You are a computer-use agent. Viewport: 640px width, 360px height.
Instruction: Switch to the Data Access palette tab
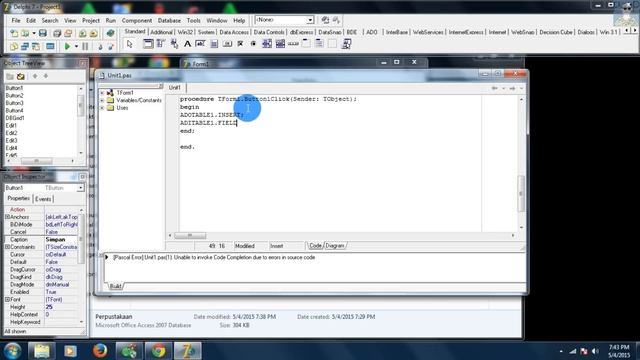[x=234, y=32]
